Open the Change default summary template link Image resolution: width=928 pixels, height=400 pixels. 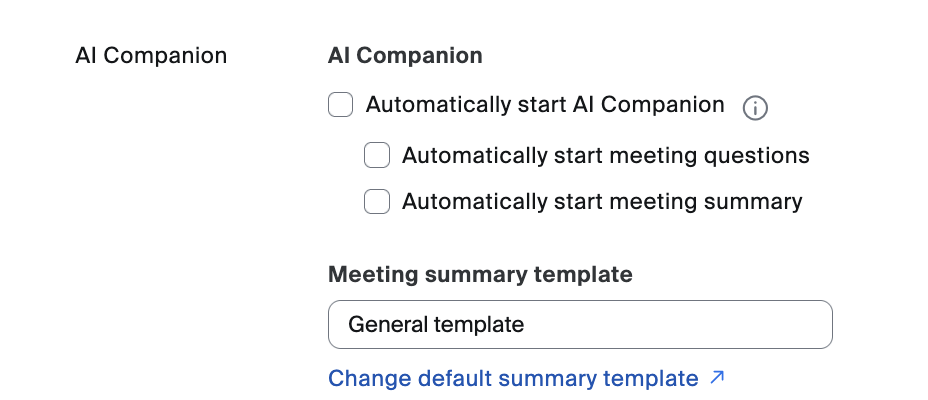pos(513,378)
